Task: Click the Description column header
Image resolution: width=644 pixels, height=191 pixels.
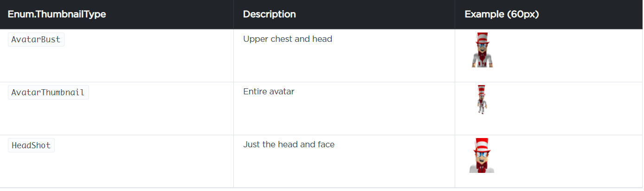Action: click(x=270, y=14)
